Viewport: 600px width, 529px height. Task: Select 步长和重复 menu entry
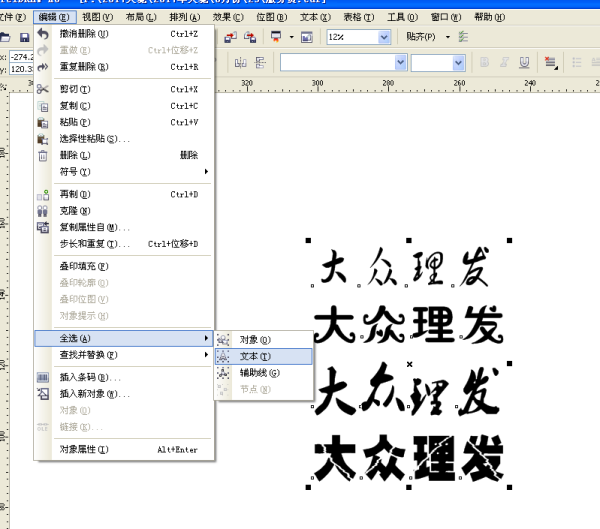coord(124,244)
